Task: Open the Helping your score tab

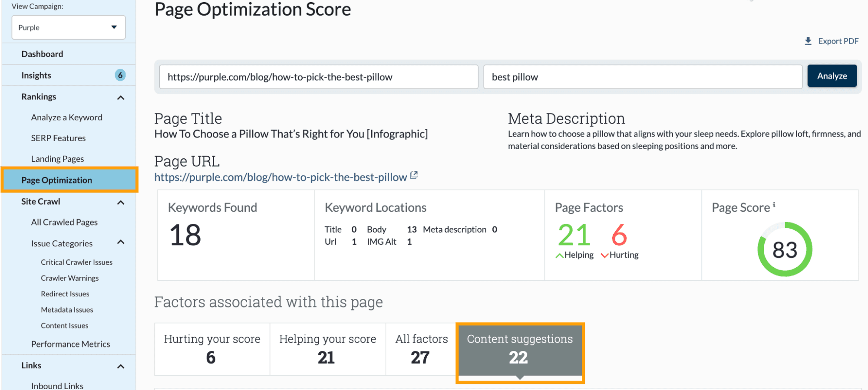Action: pyautogui.click(x=327, y=349)
